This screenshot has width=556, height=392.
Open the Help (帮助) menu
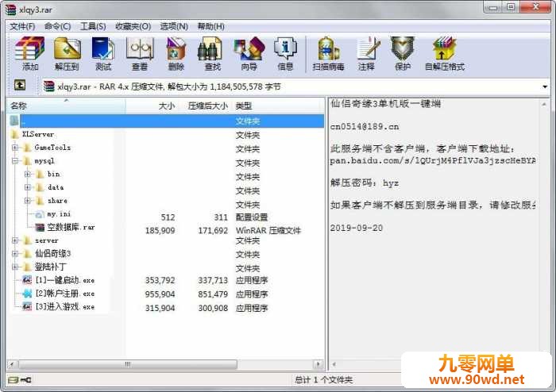point(210,26)
